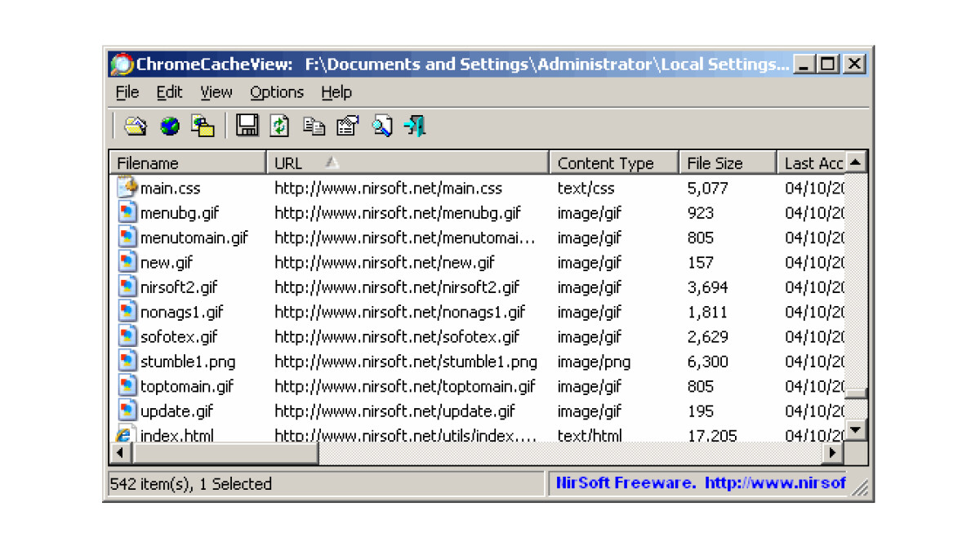
Task: Click file size 6,300
Action: 707,362
